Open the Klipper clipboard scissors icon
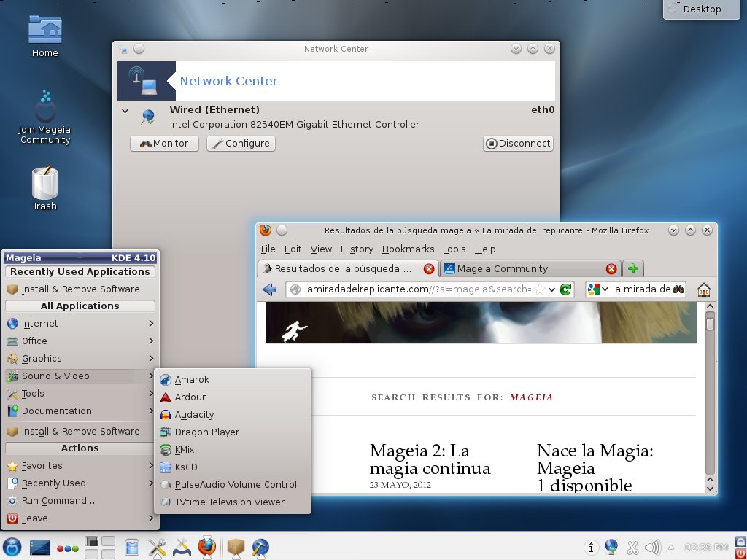This screenshot has height=560, width=747. [632, 548]
